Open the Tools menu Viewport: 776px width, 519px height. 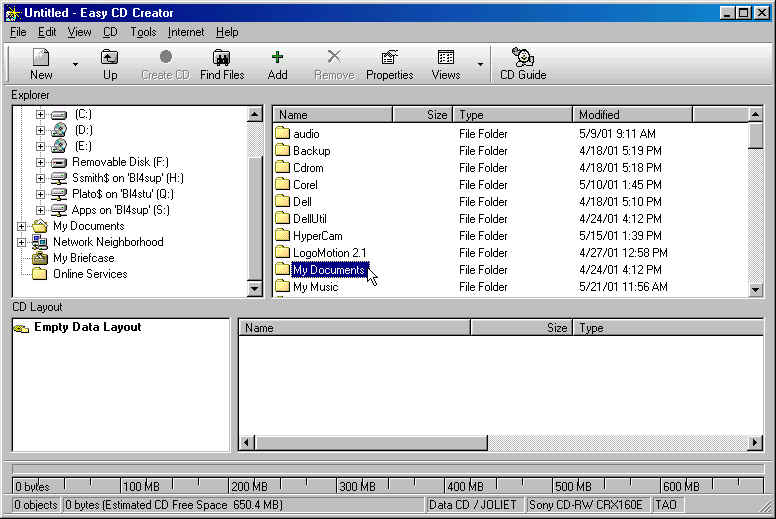pyautogui.click(x=143, y=32)
